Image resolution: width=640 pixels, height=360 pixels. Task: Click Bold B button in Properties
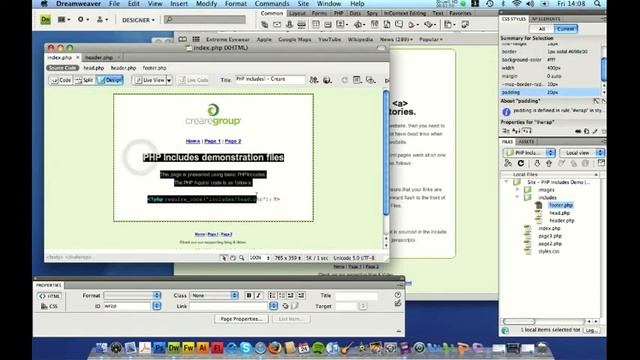pos(249,295)
